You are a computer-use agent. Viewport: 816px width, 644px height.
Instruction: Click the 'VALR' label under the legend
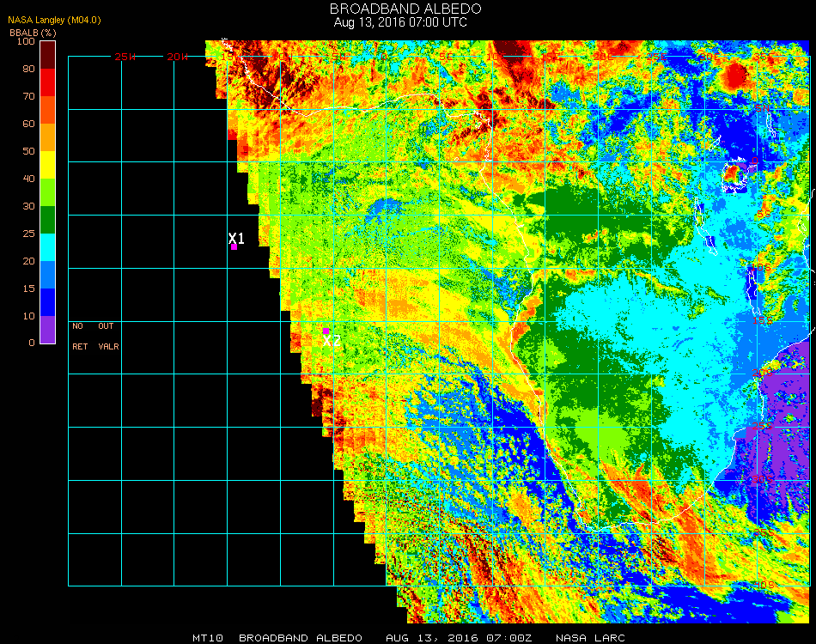click(x=108, y=346)
